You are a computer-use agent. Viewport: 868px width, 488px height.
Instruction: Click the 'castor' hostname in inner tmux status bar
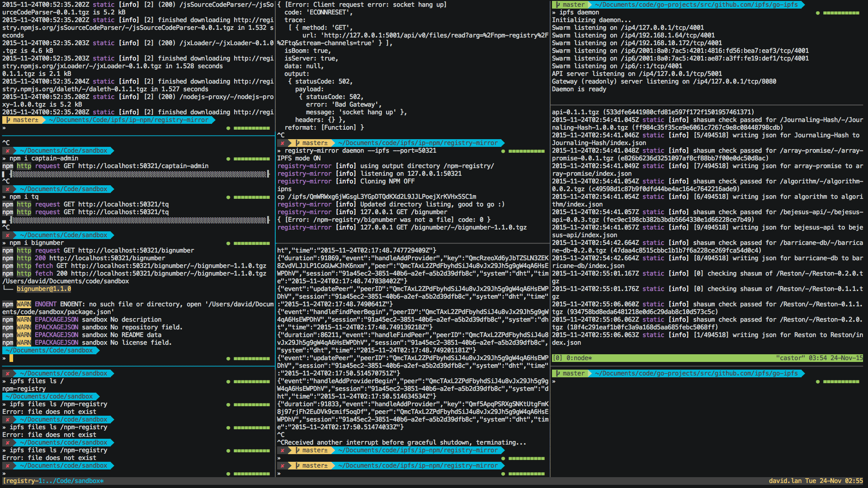coord(790,358)
